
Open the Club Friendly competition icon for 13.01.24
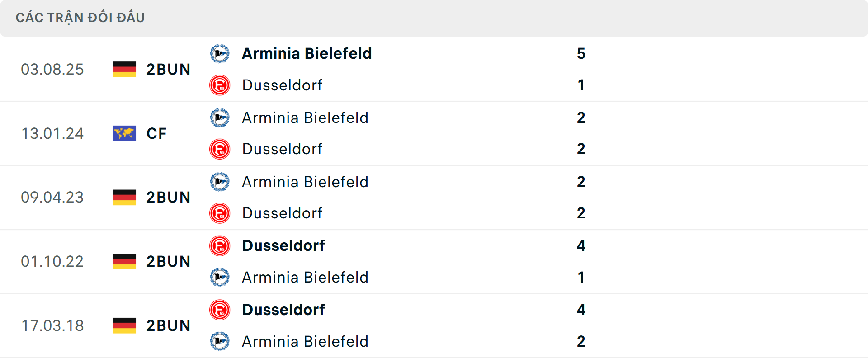point(124,133)
